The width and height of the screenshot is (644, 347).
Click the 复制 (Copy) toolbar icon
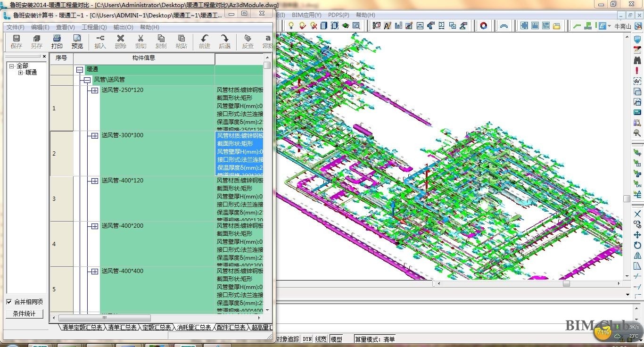click(x=161, y=39)
